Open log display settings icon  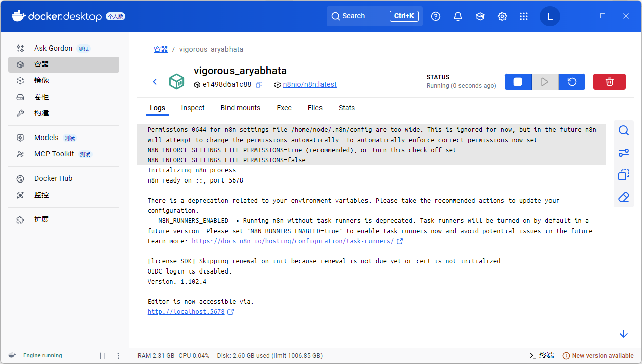click(x=623, y=153)
